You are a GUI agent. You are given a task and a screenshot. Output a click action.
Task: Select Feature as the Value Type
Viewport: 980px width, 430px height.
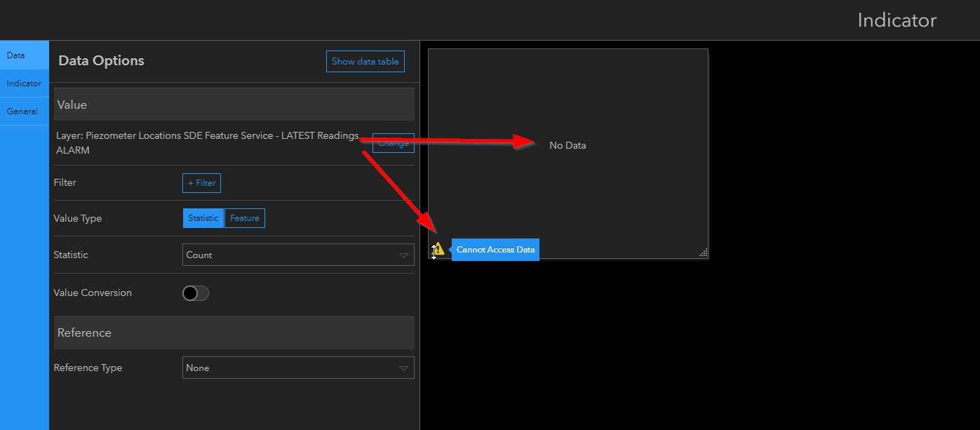pyautogui.click(x=244, y=217)
